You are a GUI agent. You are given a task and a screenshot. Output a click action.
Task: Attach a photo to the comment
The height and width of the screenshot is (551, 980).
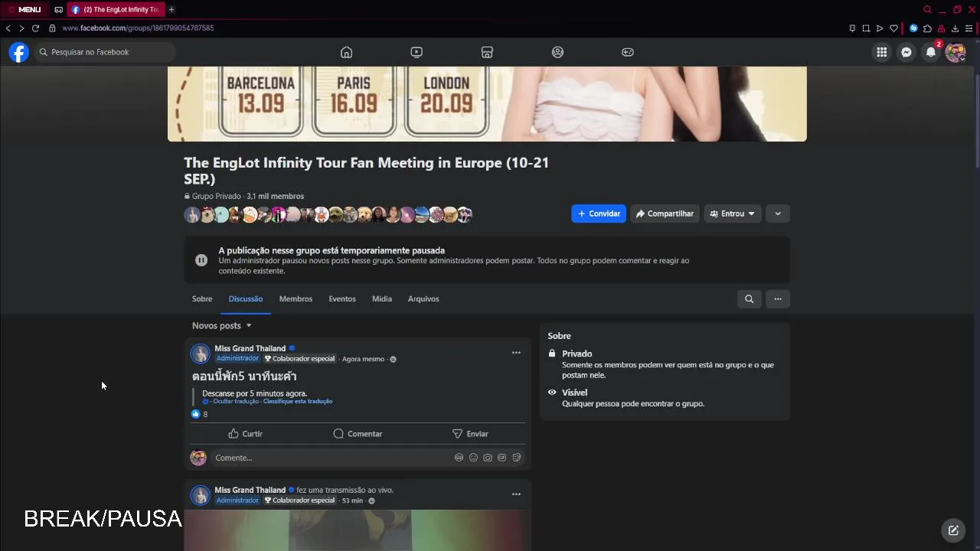(488, 458)
